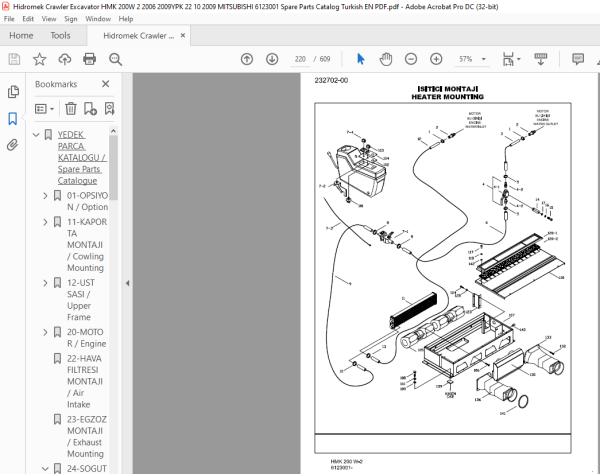Expand 01-OPSIYON / Option bookmark
Image resolution: width=600 pixels, height=474 pixels.
(45, 195)
